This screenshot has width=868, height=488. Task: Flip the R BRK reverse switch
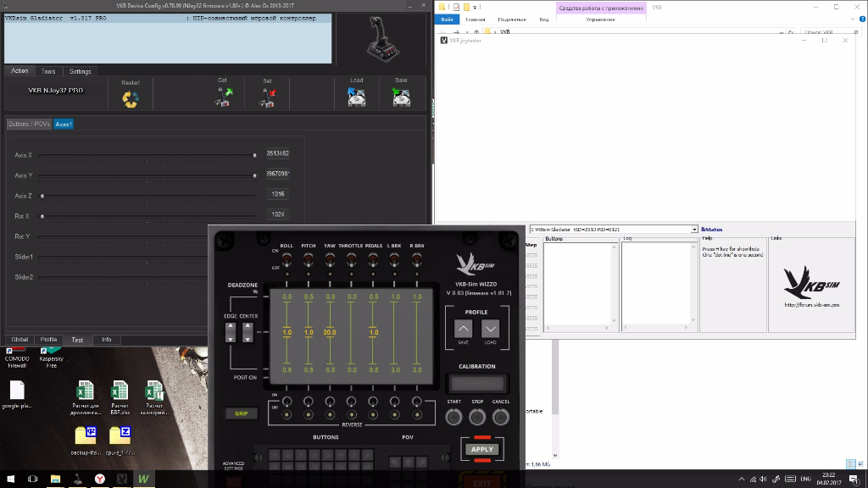(x=416, y=402)
